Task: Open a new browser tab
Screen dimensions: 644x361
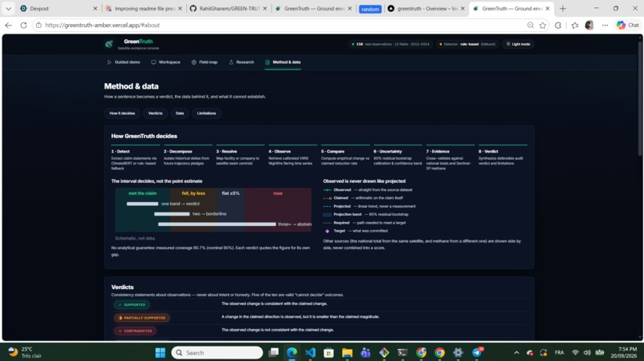Action: (x=563, y=8)
